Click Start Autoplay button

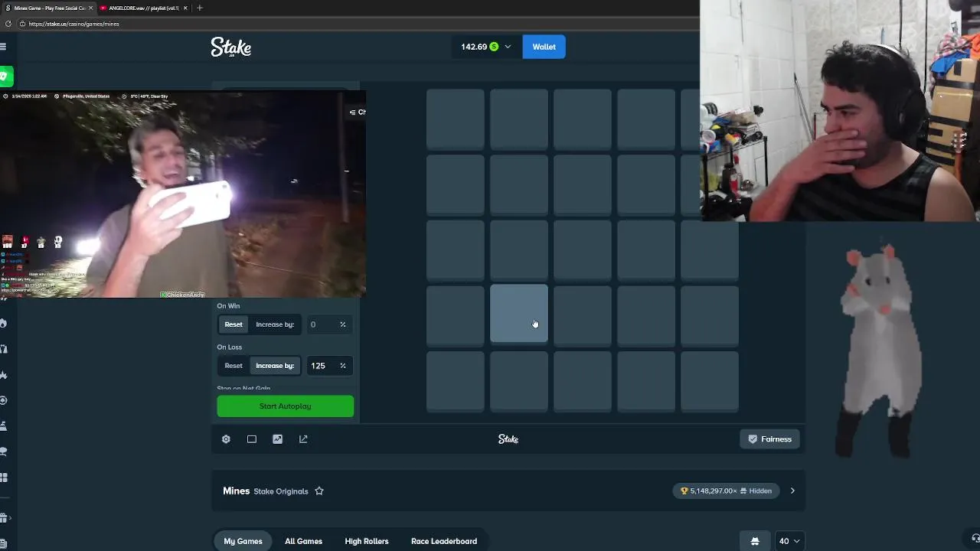click(286, 406)
